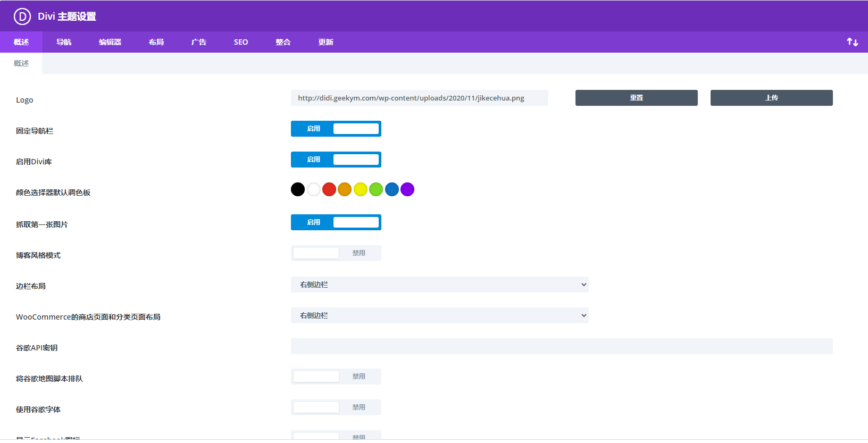Screen dimensions: 868x443
Task: Enable the 博客风格模式 switch
Action: pyautogui.click(x=336, y=253)
